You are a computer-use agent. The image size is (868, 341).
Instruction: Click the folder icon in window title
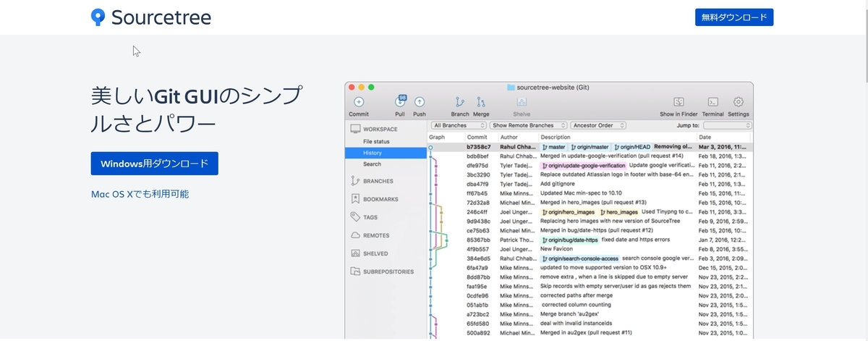[511, 88]
